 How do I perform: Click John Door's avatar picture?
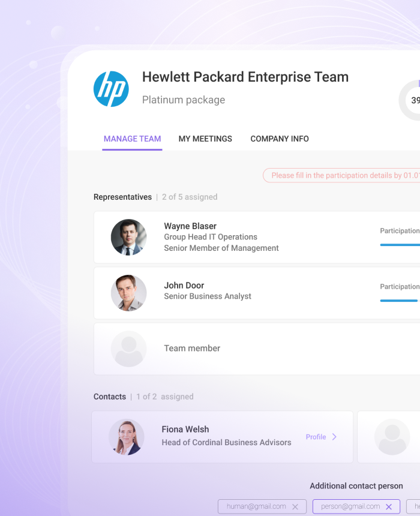[128, 293]
